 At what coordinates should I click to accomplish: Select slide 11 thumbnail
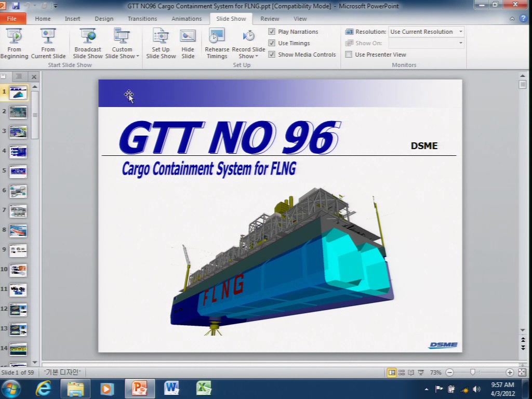tap(18, 290)
